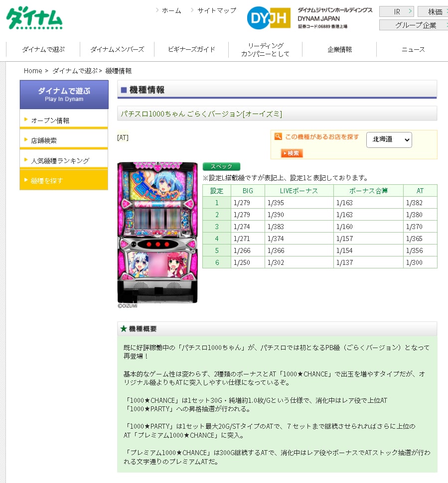Click the orange 検索 button

click(x=292, y=153)
